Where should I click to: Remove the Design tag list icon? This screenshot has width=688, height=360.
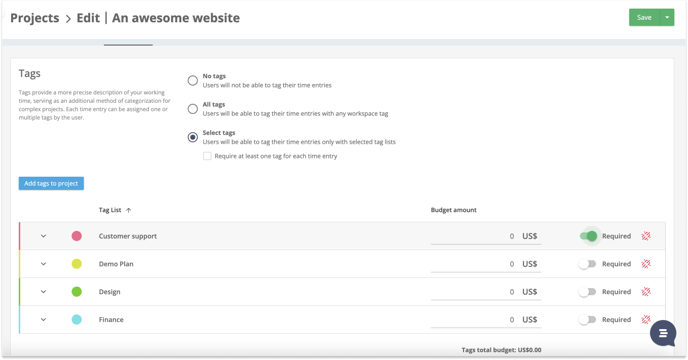(x=646, y=292)
